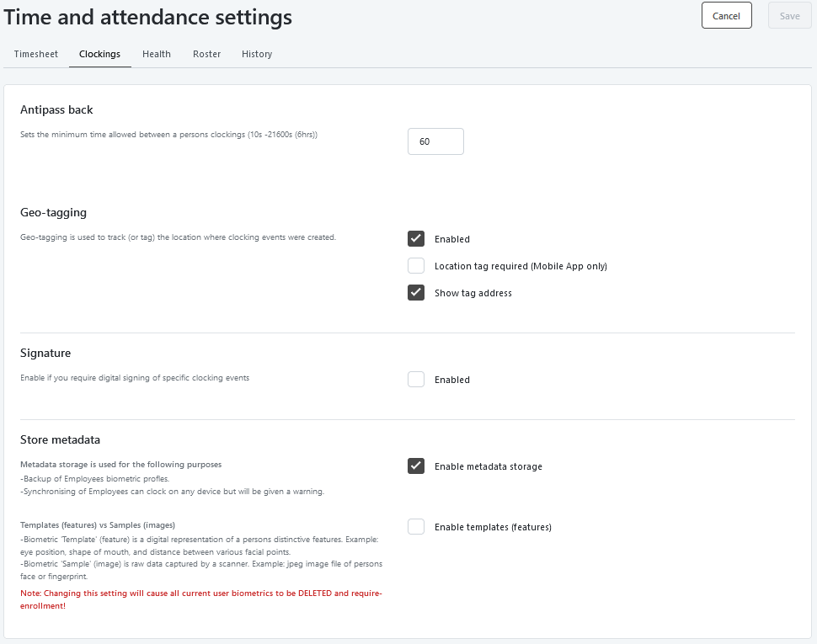Click the Cancel button
This screenshot has width=817, height=644.
click(x=726, y=16)
